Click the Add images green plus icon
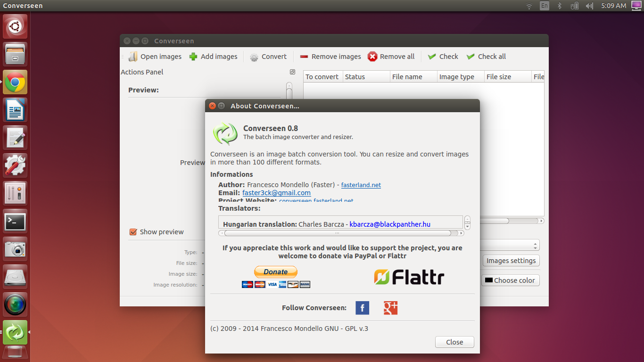The width and height of the screenshot is (644, 362). pos(193,57)
